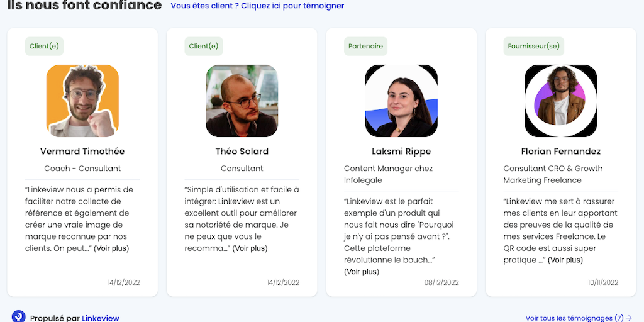Screen dimensions: 644x322
Task: Click the name Florian Fernandez
Action: [x=561, y=152]
